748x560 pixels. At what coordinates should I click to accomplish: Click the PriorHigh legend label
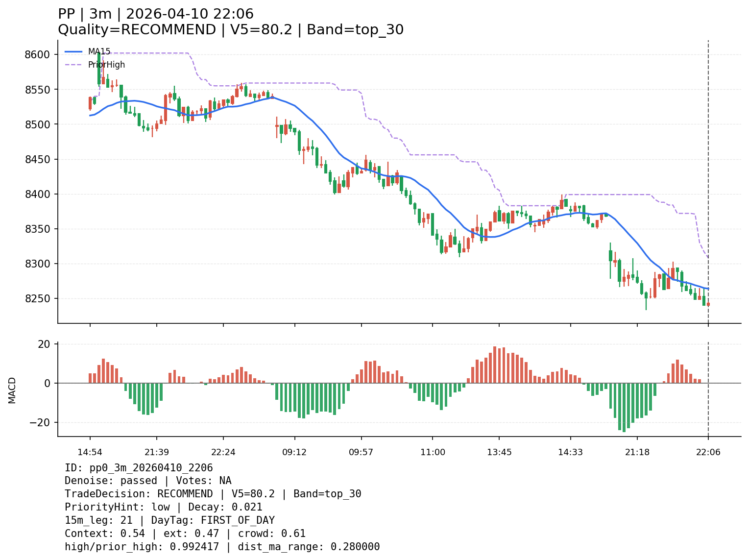point(106,65)
